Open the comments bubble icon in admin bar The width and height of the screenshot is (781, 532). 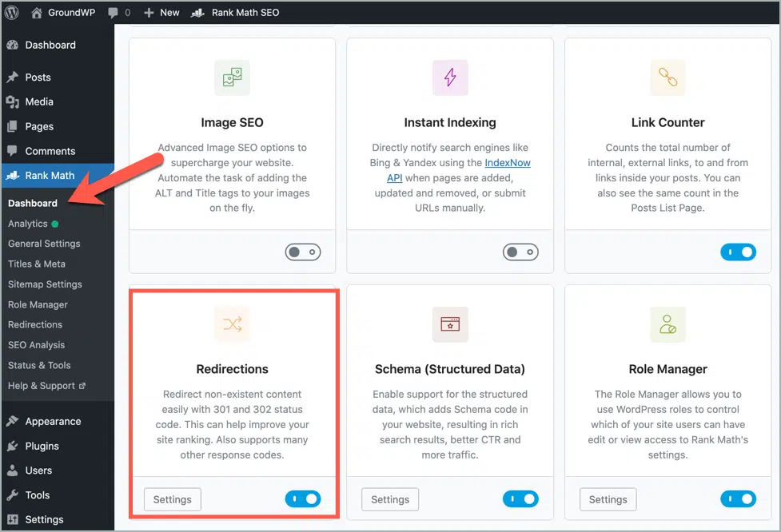113,13
